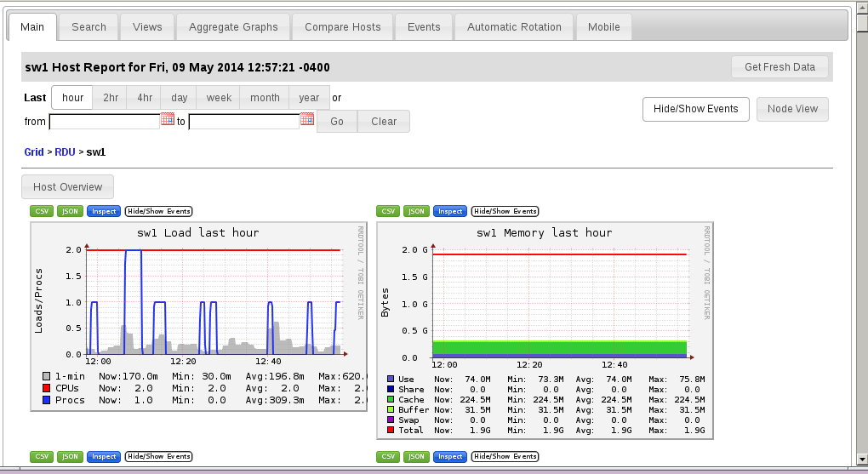The image size is (868, 474).
Task: Toggle Hide/Show Events on the Load graph
Action: point(158,211)
